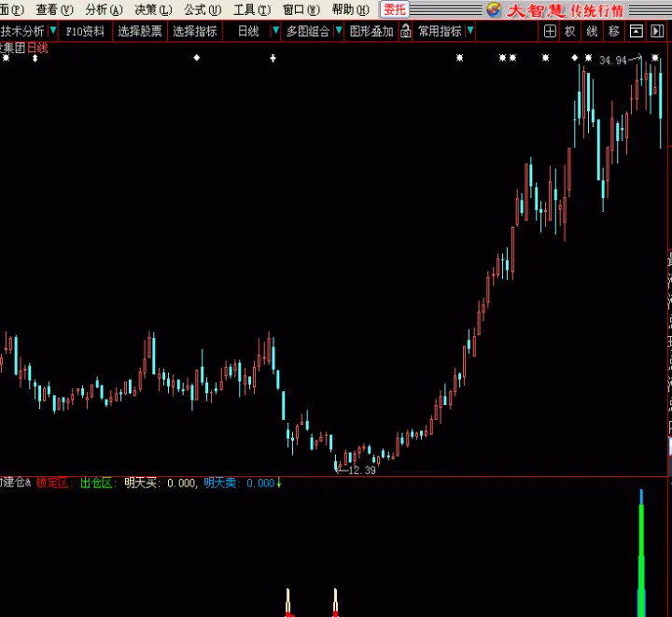Click the 明天卖 indicator label
This screenshot has width=672, height=617.
click(220, 483)
